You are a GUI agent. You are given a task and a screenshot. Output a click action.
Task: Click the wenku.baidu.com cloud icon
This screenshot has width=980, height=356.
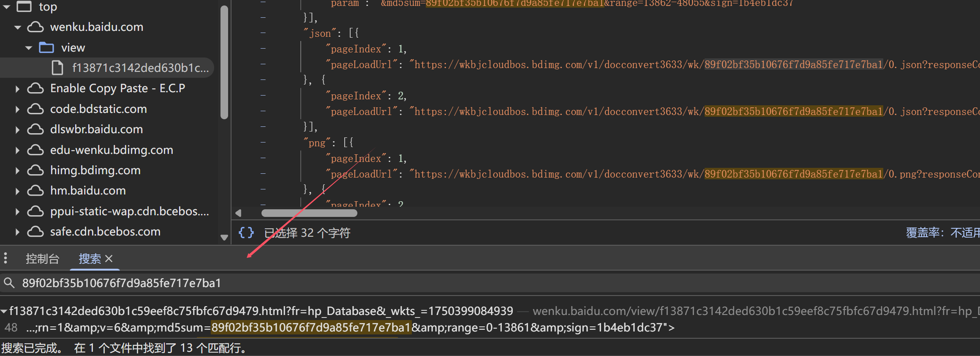(x=35, y=27)
